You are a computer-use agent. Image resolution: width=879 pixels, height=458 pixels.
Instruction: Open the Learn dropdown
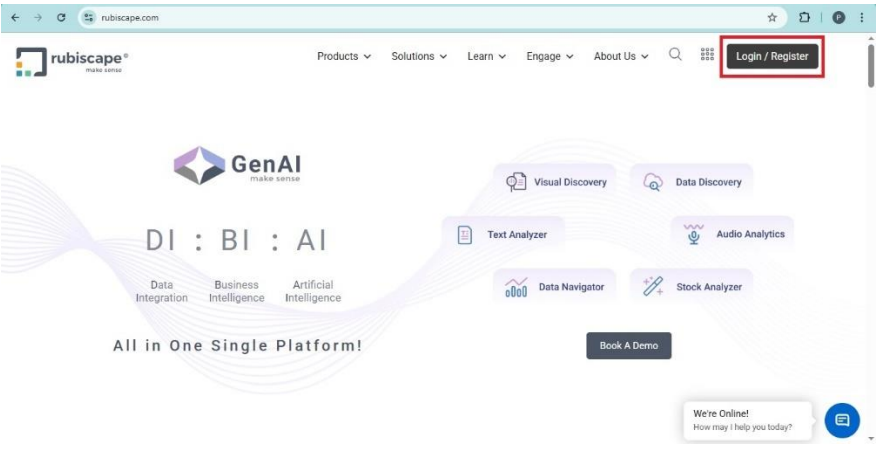pyautogui.click(x=486, y=56)
